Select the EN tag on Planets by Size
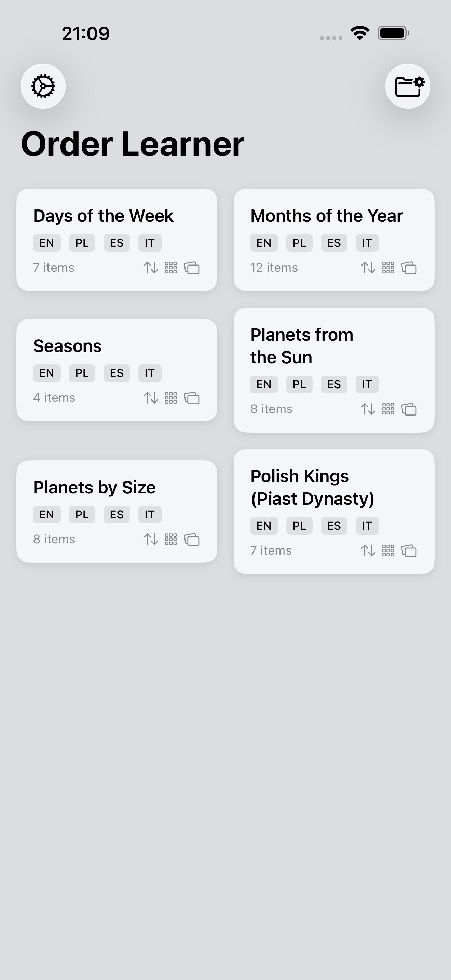This screenshot has height=980, width=451. [46, 514]
